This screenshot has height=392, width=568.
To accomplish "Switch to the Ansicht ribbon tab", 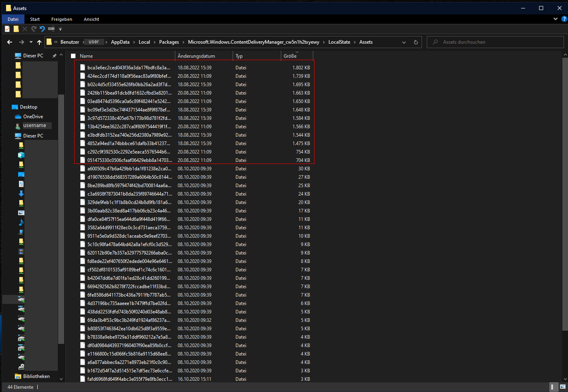I will pos(91,19).
